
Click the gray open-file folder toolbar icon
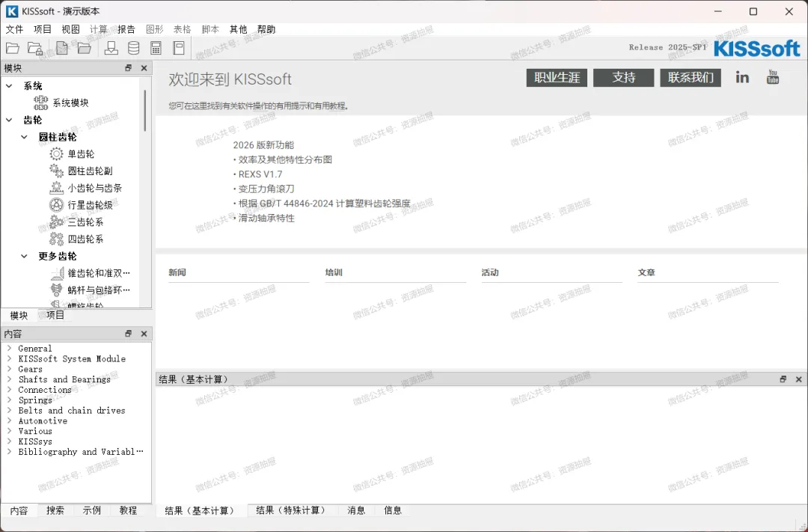coord(85,48)
